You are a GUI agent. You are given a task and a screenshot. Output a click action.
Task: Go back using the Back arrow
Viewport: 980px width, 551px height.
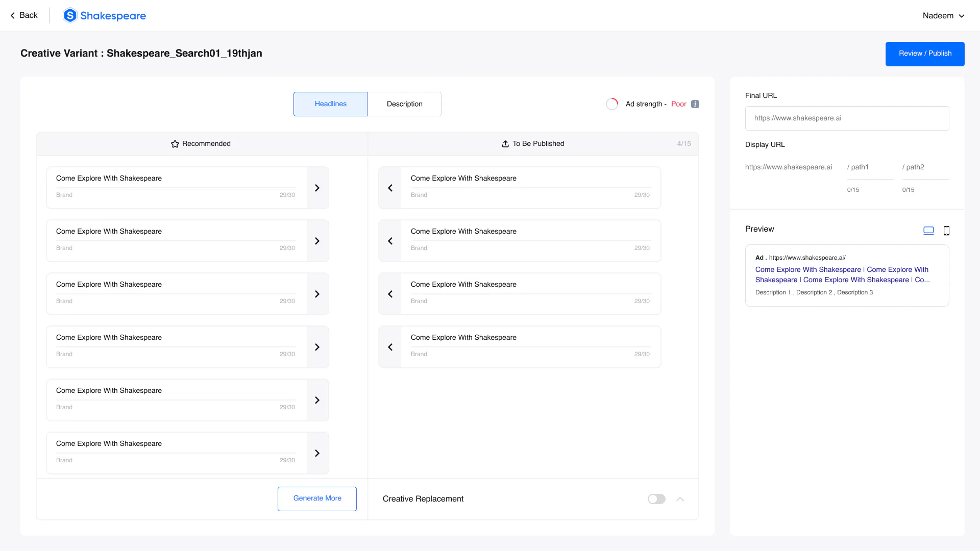click(23, 15)
